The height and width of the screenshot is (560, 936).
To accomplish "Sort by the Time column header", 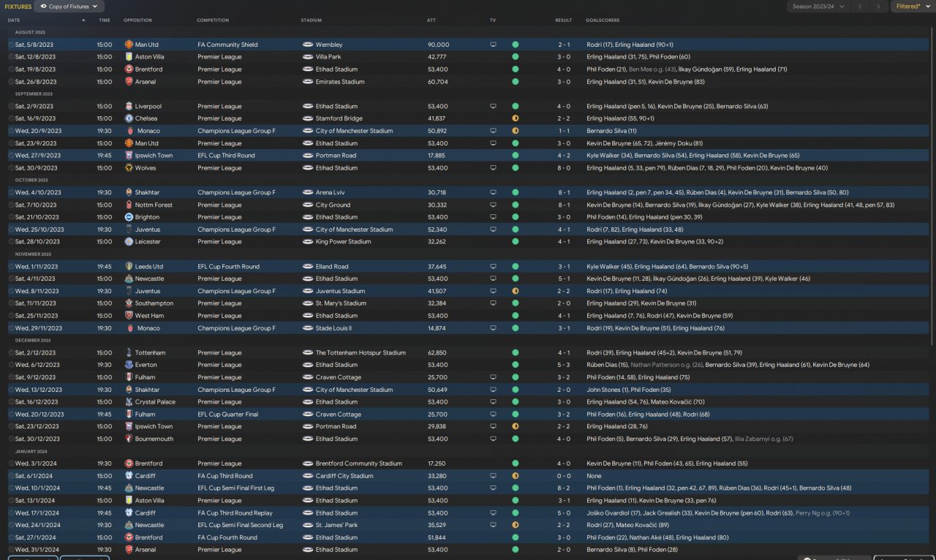I will click(x=105, y=20).
